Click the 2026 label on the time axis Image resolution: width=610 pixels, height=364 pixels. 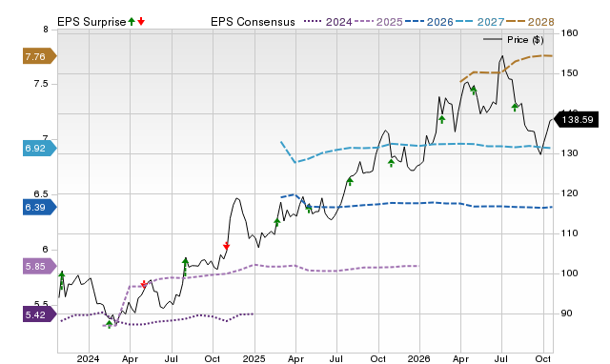(x=419, y=358)
